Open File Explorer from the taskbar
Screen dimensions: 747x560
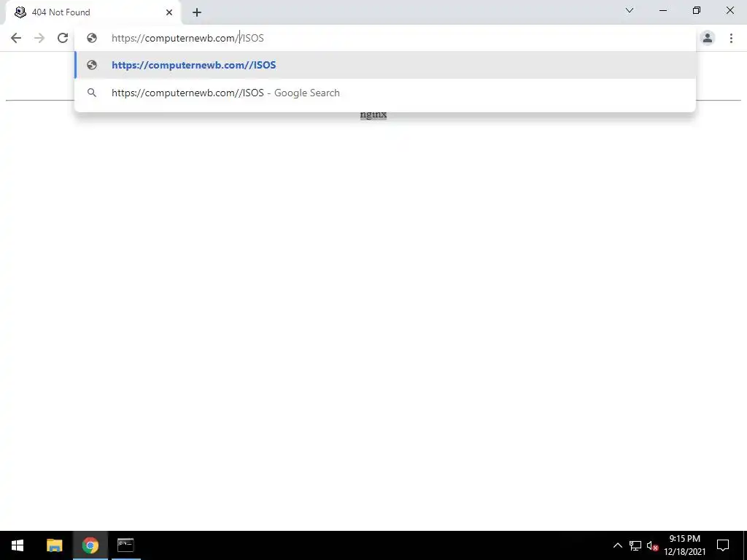(x=54, y=545)
